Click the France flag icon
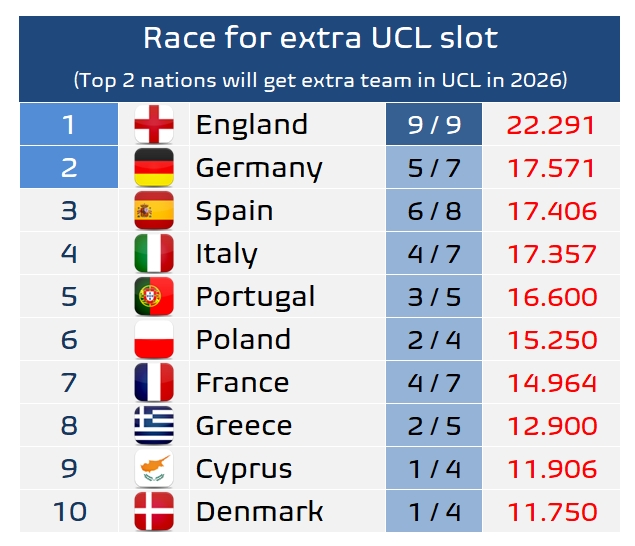 pos(154,383)
